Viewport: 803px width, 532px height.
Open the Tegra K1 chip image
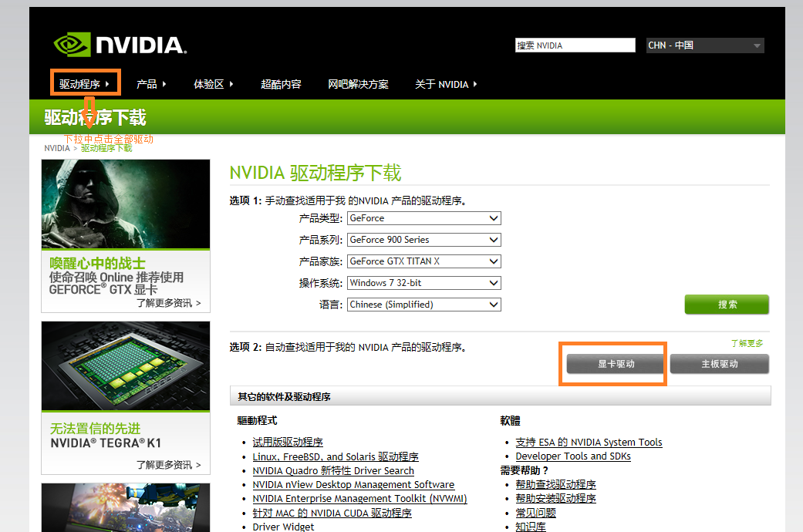(126, 365)
